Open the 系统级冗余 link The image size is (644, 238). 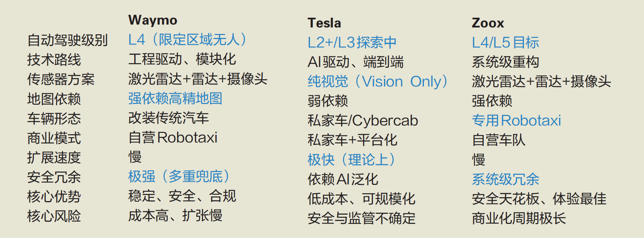505,179
